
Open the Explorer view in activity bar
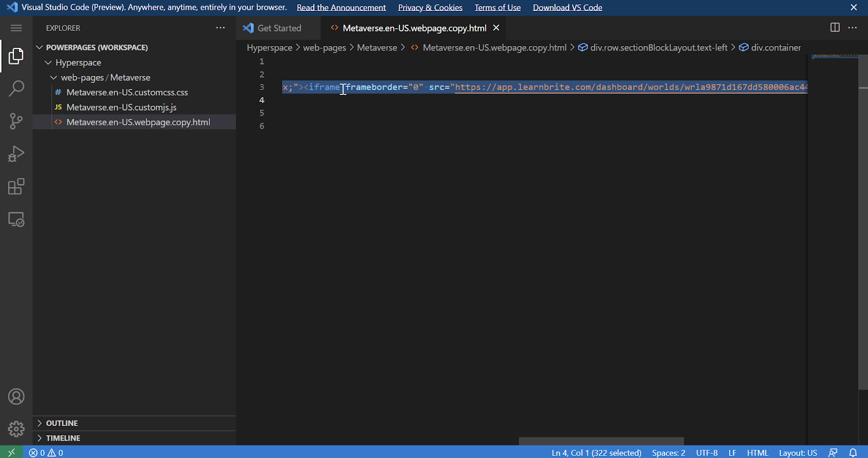[x=16, y=56]
